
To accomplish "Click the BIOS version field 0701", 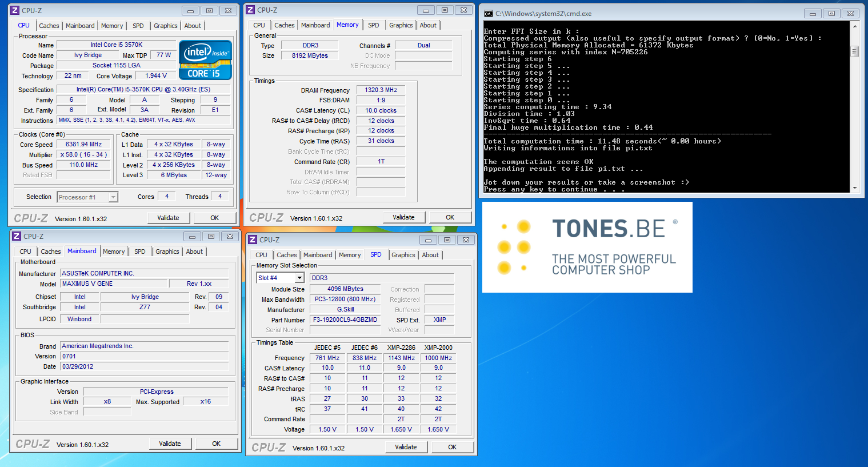I will point(145,356).
